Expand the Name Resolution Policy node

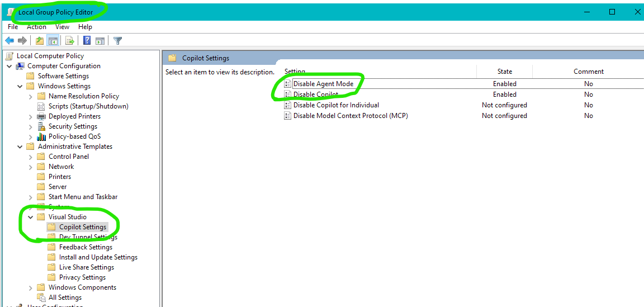point(30,96)
